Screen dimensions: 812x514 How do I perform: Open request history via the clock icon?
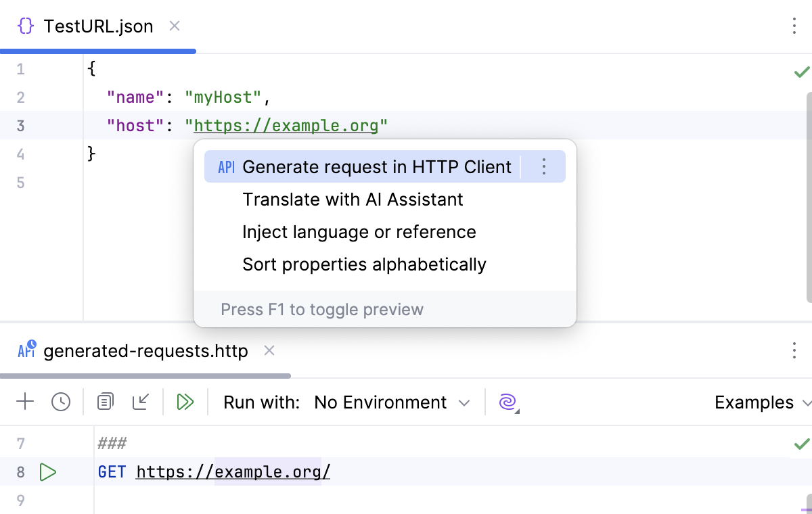pyautogui.click(x=61, y=402)
